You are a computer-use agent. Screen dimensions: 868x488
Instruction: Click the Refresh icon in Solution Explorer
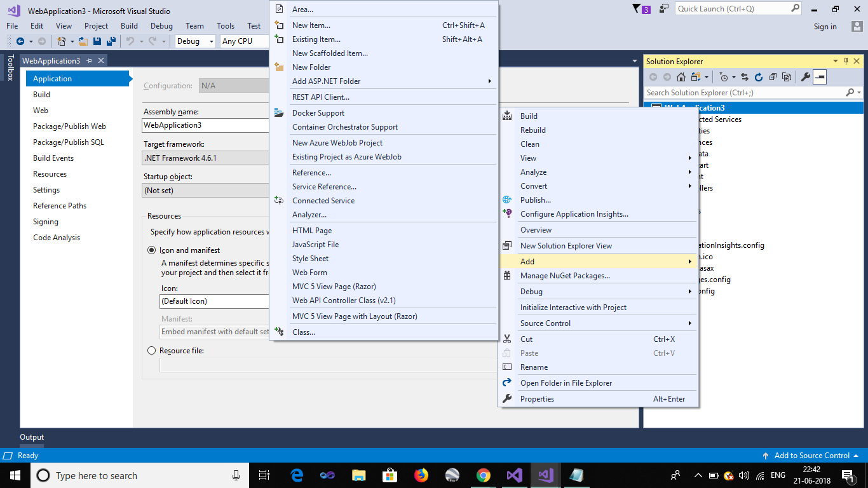tap(759, 78)
